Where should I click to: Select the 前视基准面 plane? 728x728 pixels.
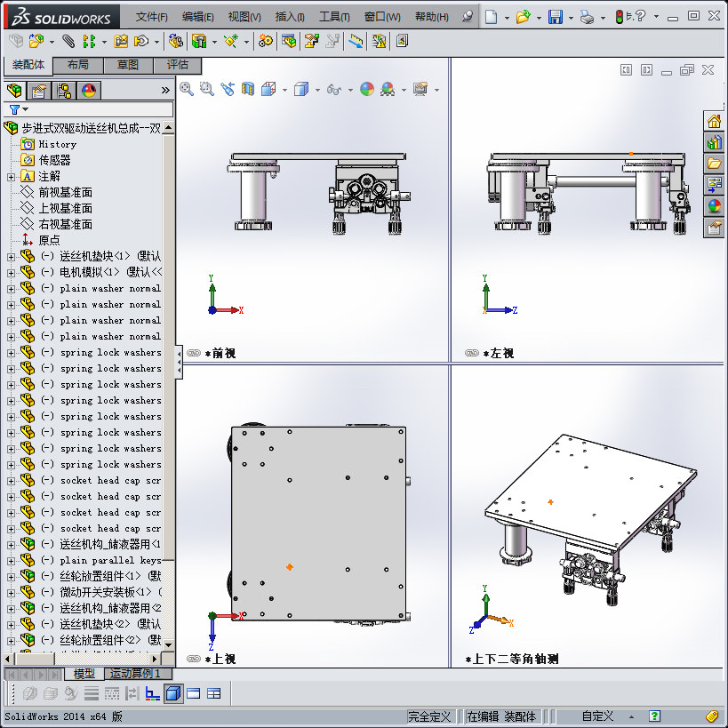coord(65,193)
